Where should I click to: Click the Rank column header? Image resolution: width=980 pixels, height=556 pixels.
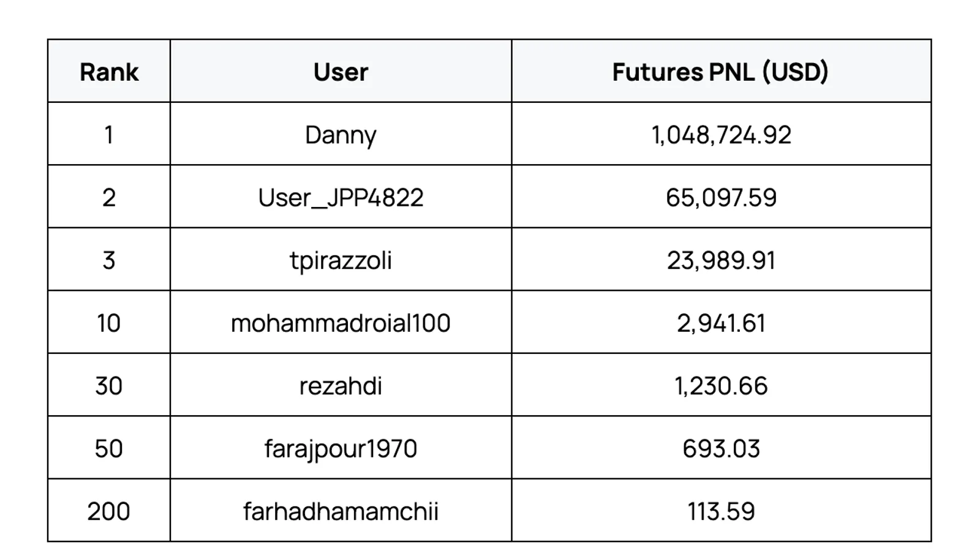coord(109,72)
